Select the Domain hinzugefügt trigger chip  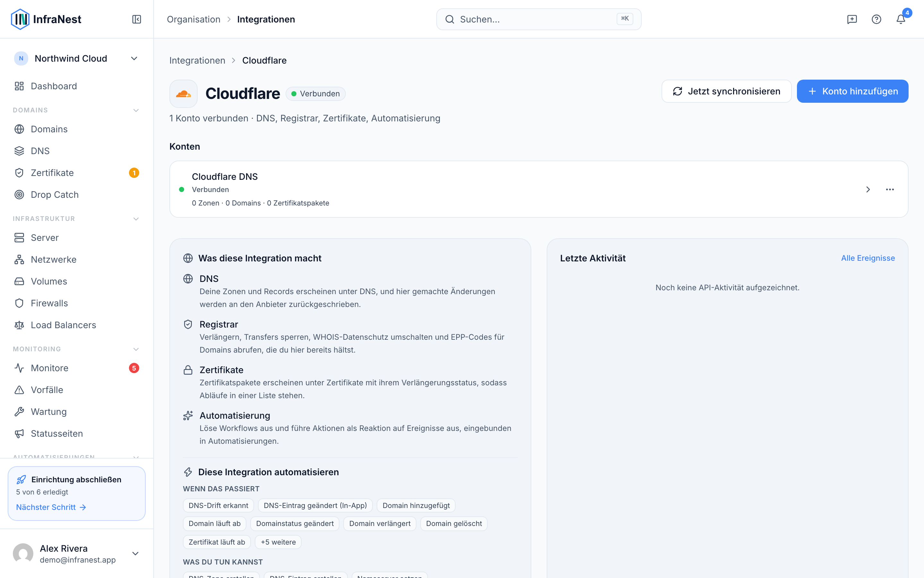(416, 505)
